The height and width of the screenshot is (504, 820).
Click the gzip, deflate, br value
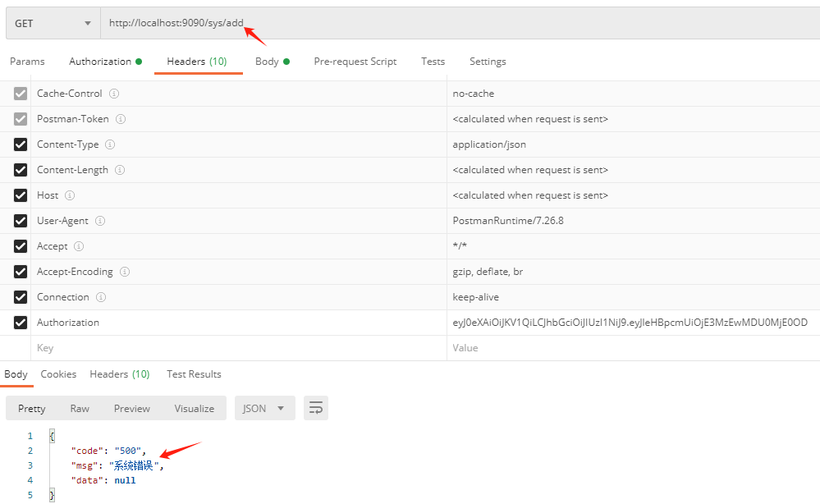488,272
